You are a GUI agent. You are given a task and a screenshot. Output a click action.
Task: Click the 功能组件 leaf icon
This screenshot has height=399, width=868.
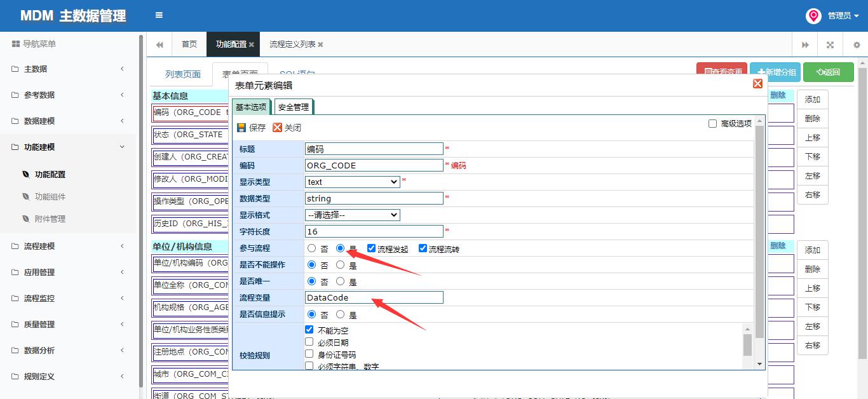click(26, 196)
